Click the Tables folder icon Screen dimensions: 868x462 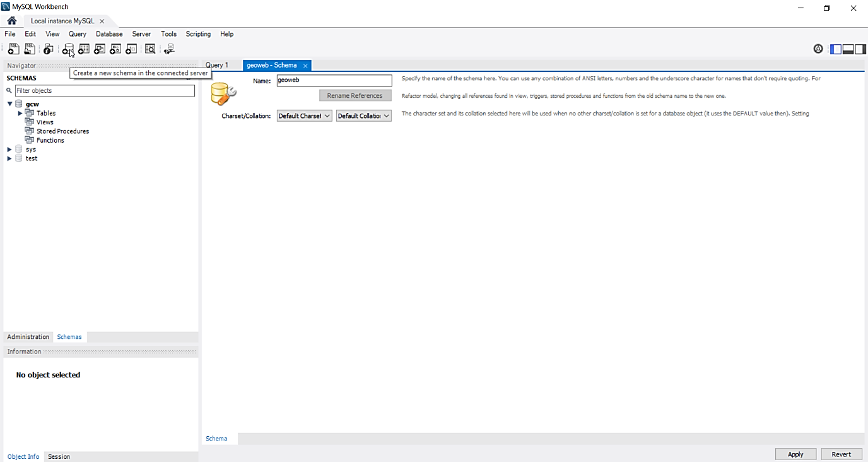click(30, 113)
